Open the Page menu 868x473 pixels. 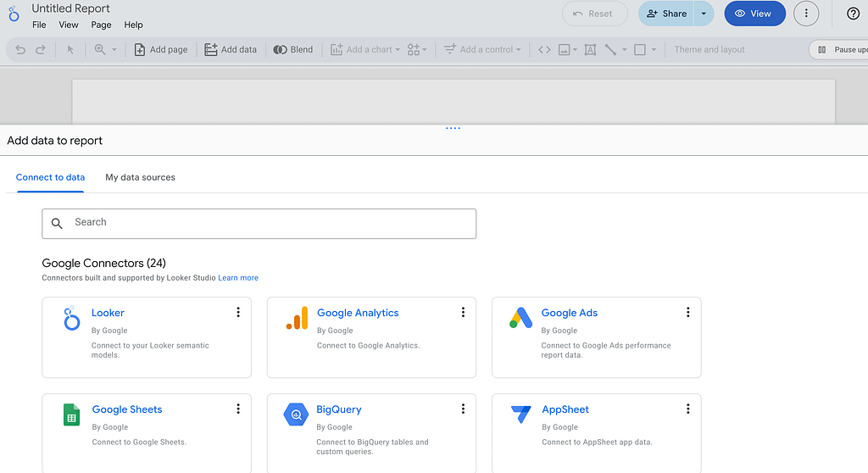(101, 25)
